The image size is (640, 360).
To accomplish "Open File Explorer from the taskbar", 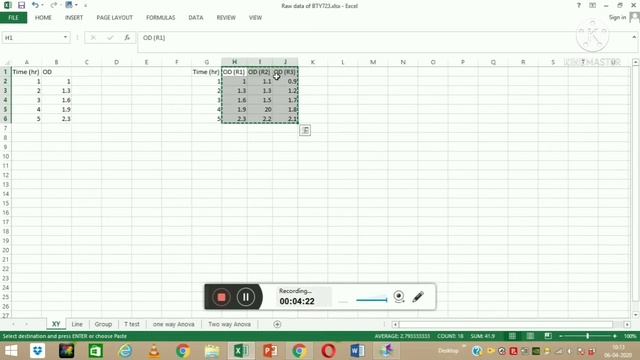I will [212, 351].
